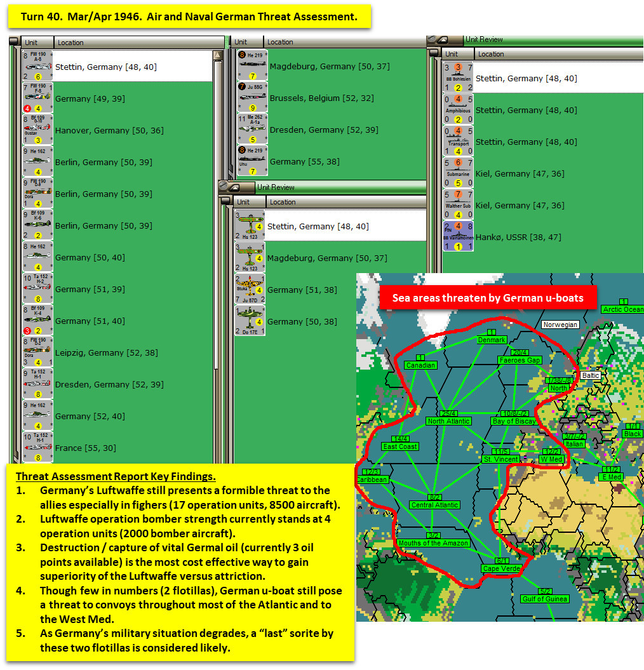Click the Denmark sea area label
644x670 pixels.
(492, 340)
